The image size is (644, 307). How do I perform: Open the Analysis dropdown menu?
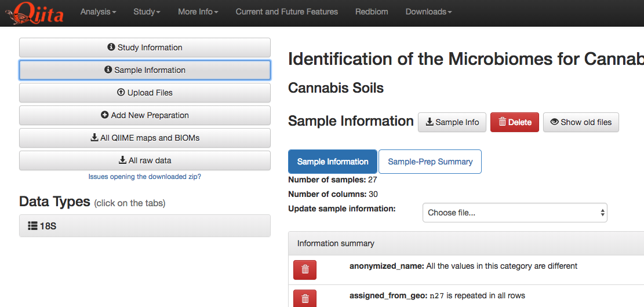(98, 12)
